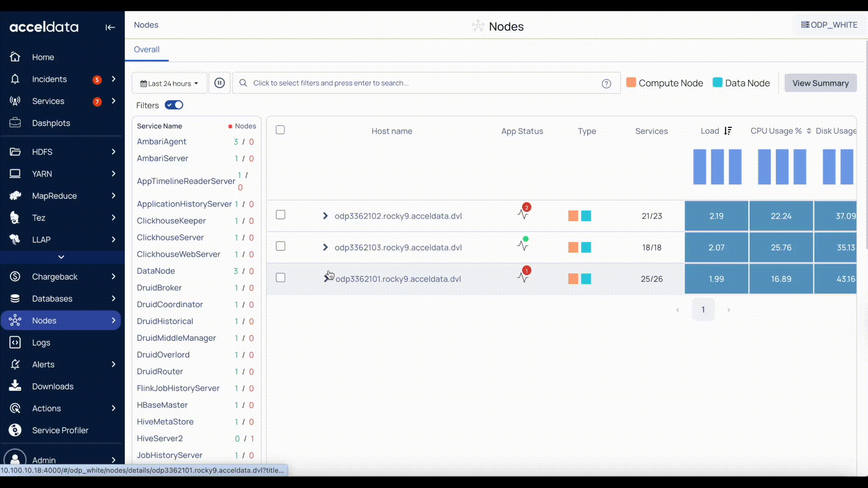
Task: Expand the YARN submenu chevron
Action: (113, 174)
